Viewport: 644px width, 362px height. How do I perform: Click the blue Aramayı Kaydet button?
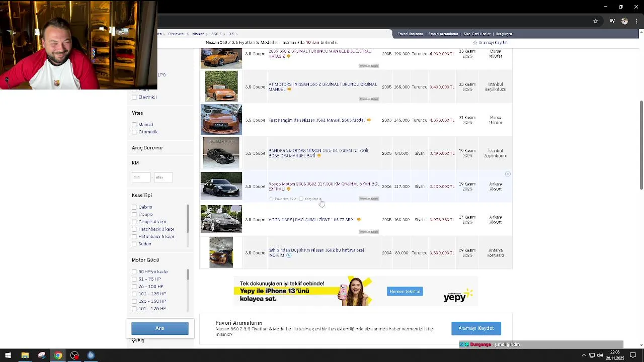[476, 328]
